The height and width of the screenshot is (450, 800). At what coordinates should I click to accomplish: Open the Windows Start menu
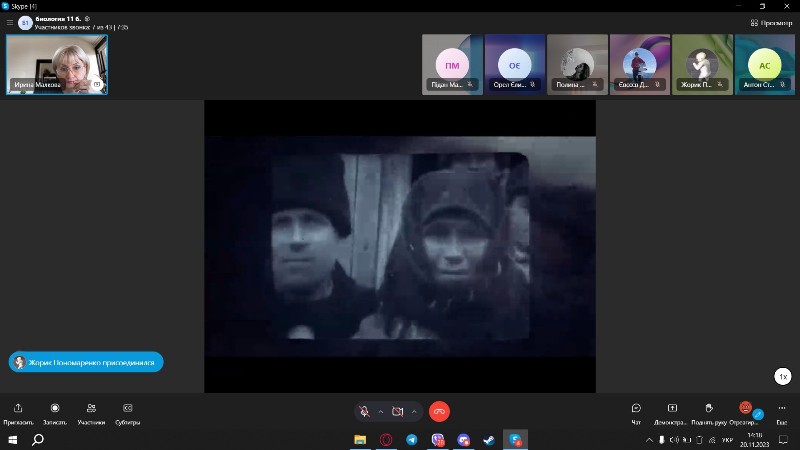tap(13, 440)
